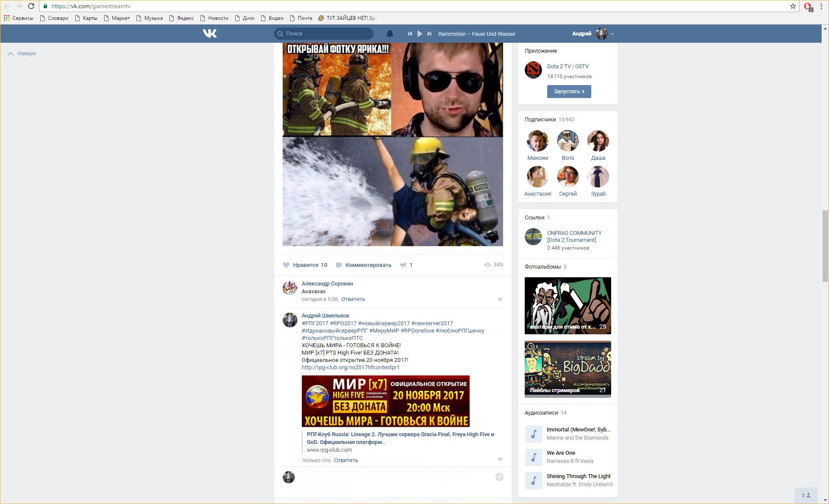829x504 pixels.
Task: Bookmark this page with star icon
Action: (x=793, y=6)
